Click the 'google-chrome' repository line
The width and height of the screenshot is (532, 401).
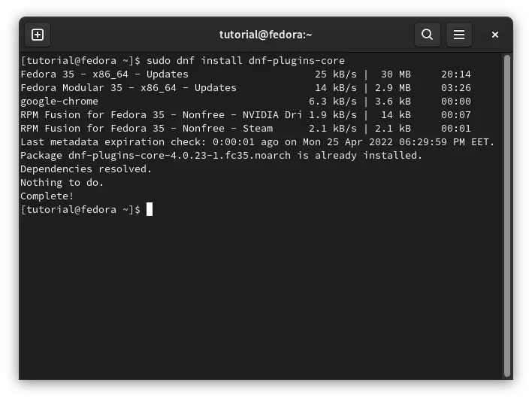coord(246,102)
